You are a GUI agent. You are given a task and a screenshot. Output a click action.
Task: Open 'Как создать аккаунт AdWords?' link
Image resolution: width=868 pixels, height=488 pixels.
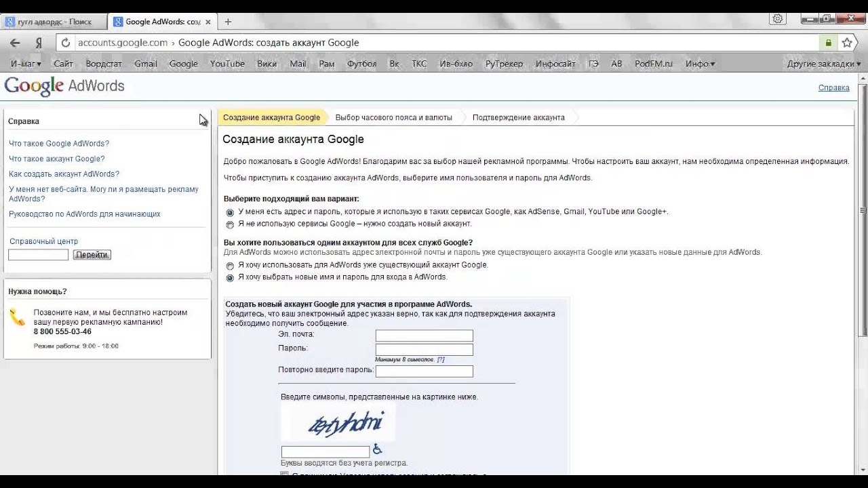coord(64,174)
